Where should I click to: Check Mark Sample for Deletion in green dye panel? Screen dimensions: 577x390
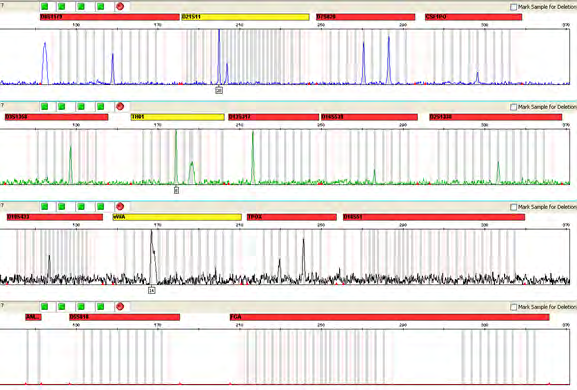point(514,107)
